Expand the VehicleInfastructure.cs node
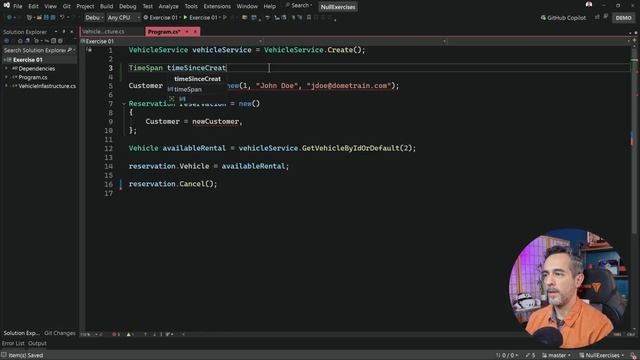This screenshot has width=640, height=360. 6,86
